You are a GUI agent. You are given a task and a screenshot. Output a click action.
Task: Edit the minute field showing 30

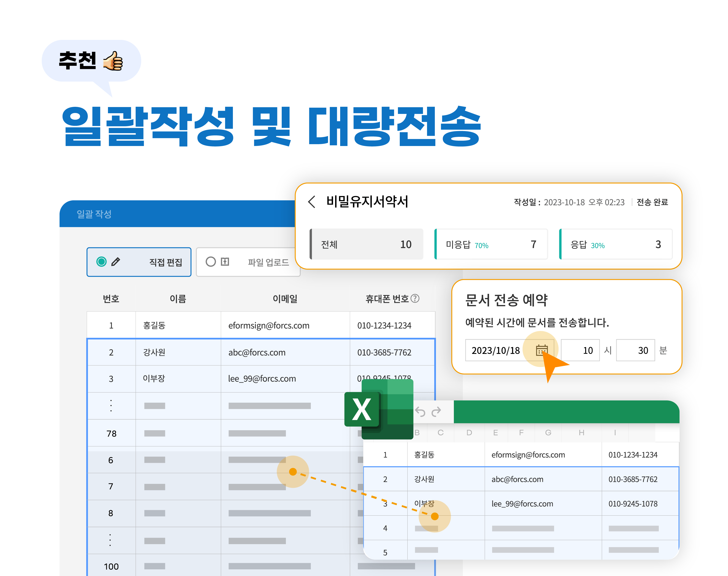tap(635, 350)
